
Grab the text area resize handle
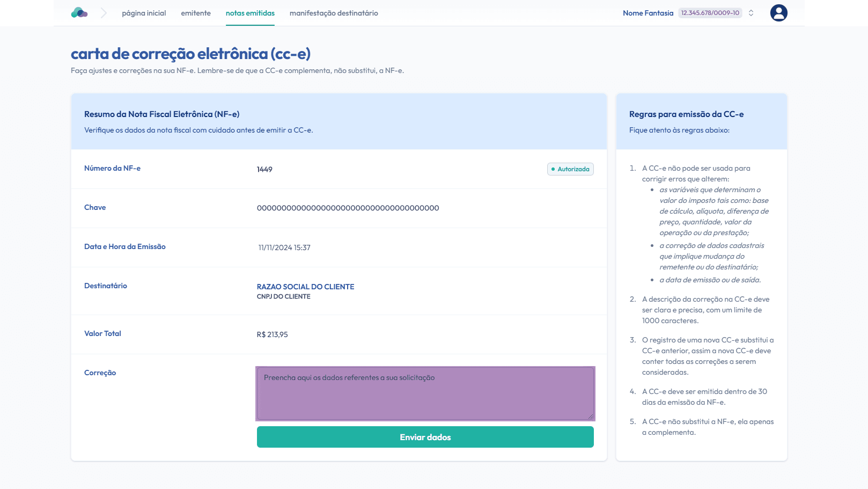591,417
